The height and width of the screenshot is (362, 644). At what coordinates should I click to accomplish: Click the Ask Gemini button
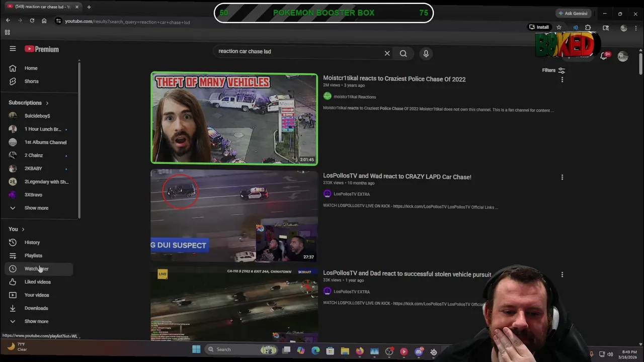pyautogui.click(x=573, y=13)
